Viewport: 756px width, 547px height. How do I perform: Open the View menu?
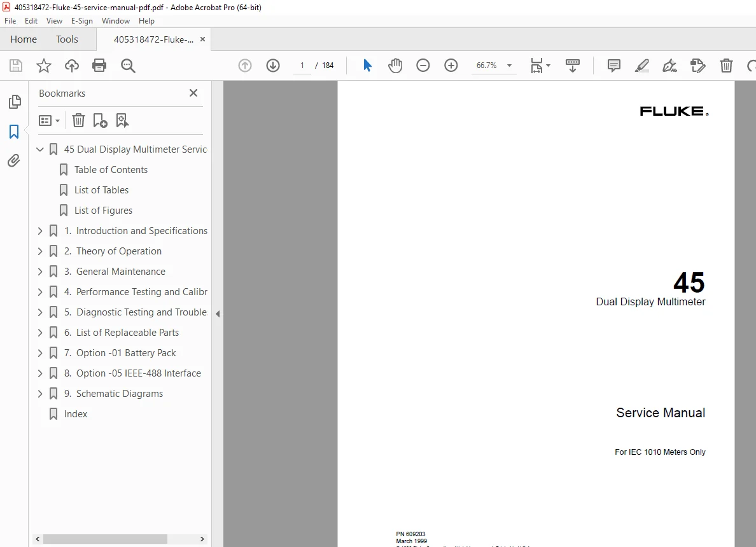tap(54, 21)
